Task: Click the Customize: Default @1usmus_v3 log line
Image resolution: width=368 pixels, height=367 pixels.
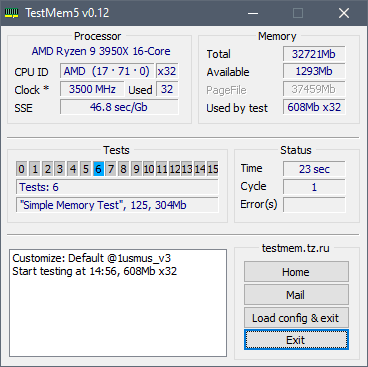Action: coord(92,258)
